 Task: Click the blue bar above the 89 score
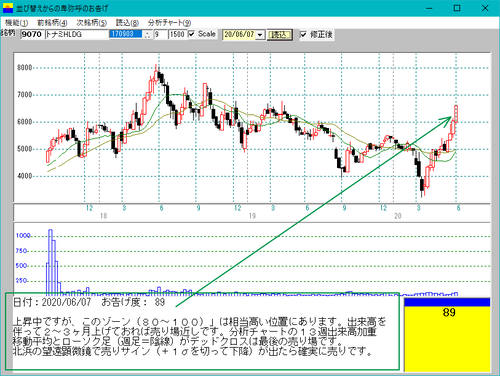pos(447,302)
